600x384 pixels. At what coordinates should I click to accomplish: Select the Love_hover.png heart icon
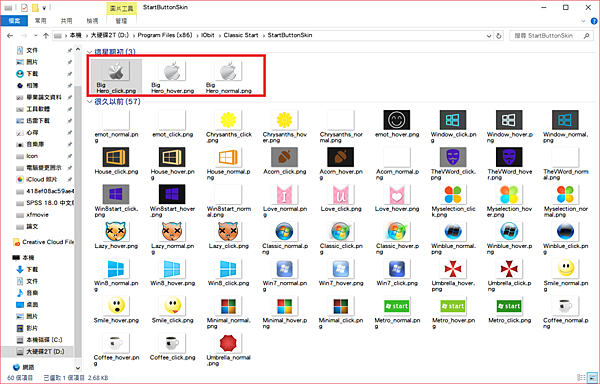pyautogui.click(x=397, y=194)
